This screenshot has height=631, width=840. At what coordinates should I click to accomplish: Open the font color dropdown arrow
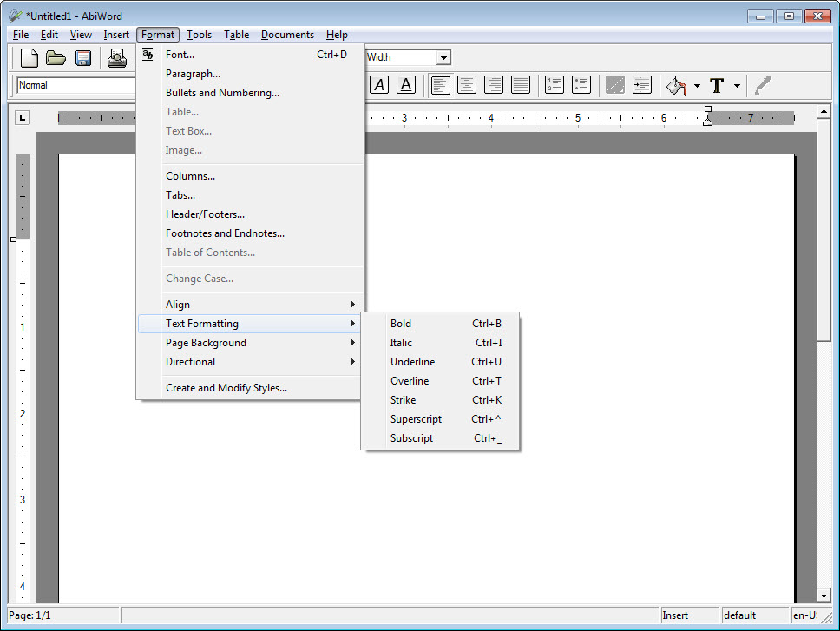click(737, 86)
